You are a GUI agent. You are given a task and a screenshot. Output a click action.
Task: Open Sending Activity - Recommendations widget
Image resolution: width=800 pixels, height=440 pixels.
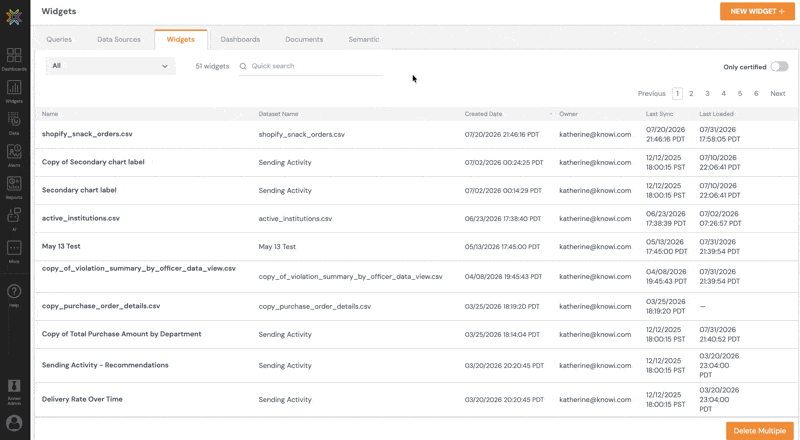(105, 365)
